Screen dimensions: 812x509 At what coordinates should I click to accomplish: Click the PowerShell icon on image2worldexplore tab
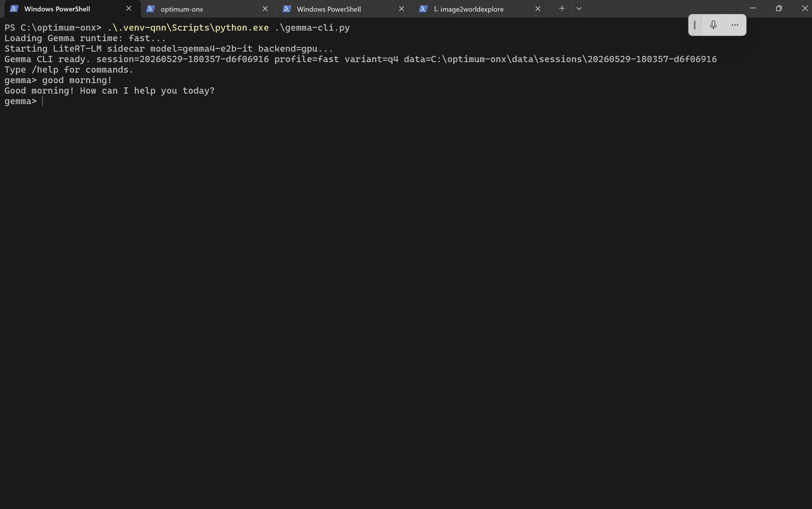[x=423, y=9]
